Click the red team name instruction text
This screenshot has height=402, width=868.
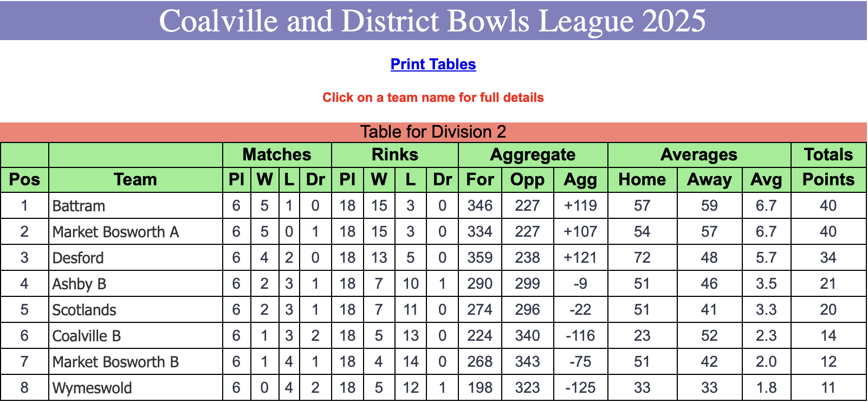tap(433, 98)
